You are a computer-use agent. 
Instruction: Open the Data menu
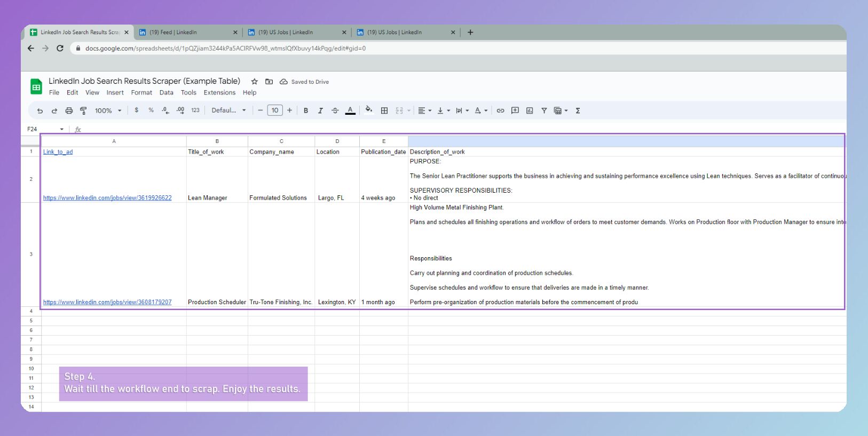click(167, 92)
